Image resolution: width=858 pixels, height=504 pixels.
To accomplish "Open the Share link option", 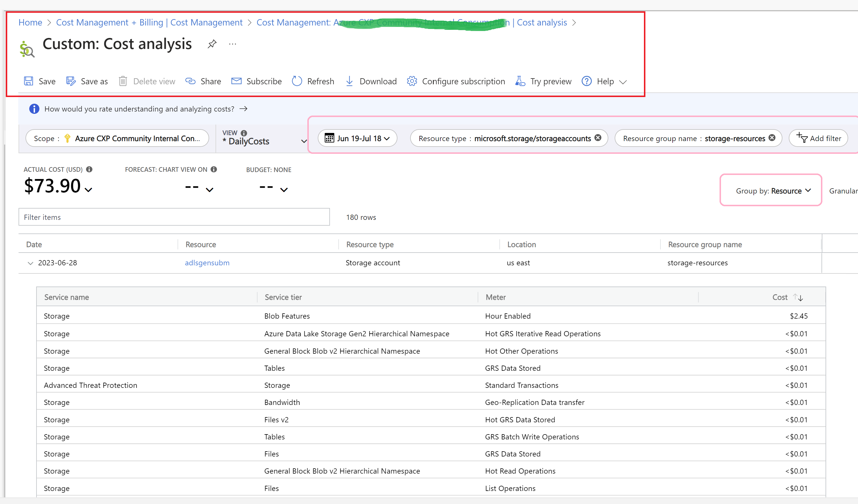I will pos(203,81).
